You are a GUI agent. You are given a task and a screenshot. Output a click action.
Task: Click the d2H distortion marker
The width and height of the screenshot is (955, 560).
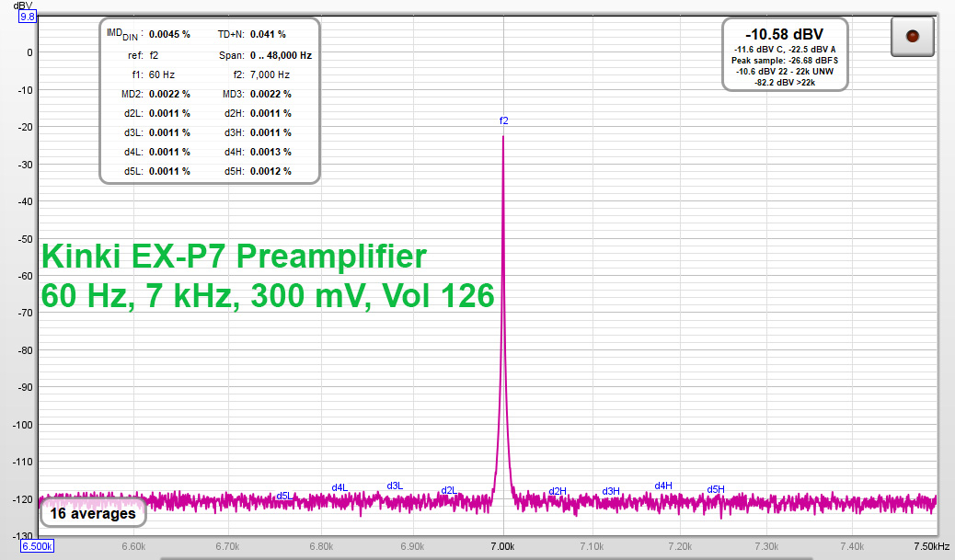click(558, 491)
